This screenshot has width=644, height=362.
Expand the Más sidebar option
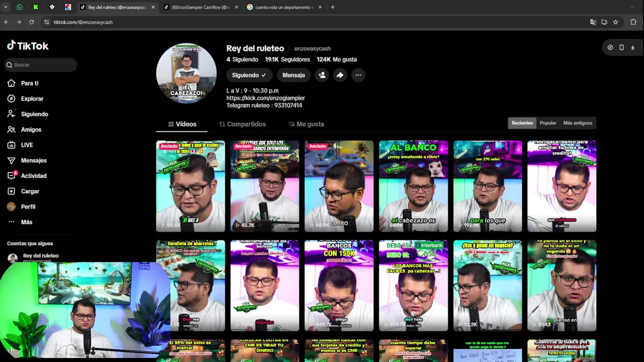click(26, 222)
